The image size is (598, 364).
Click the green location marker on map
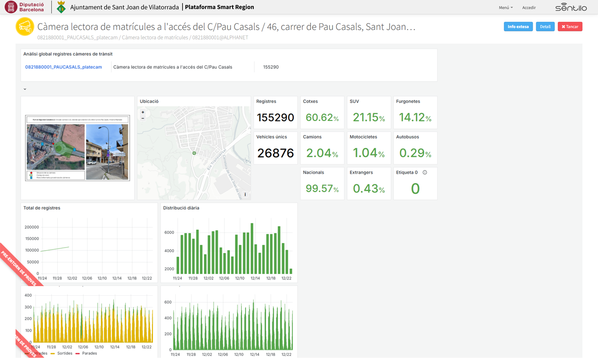[194, 153]
